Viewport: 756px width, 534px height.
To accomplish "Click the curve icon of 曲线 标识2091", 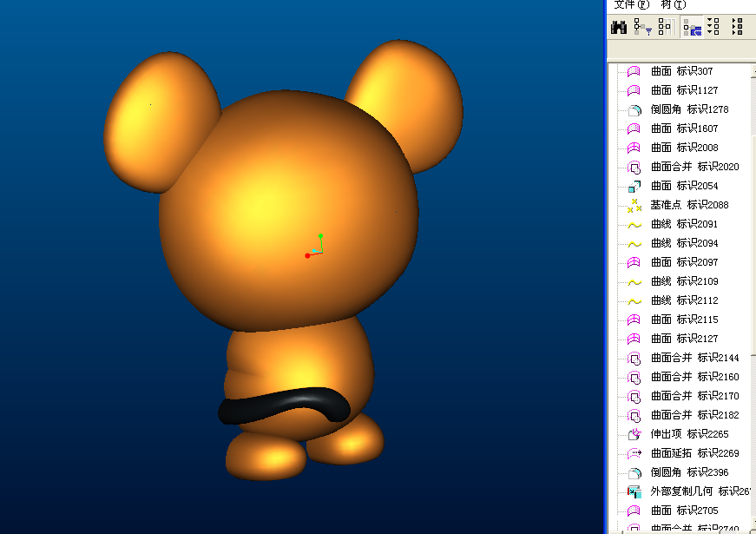I will 634,225.
